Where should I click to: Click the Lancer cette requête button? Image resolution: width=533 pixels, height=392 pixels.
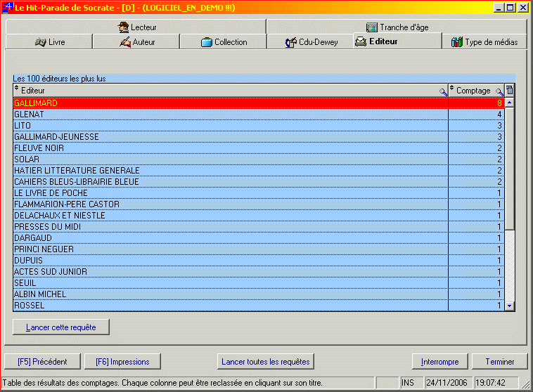(61, 327)
